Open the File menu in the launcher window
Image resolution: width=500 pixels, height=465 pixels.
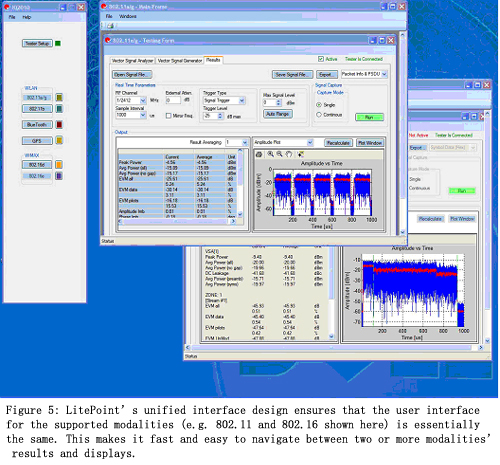(x=12, y=17)
